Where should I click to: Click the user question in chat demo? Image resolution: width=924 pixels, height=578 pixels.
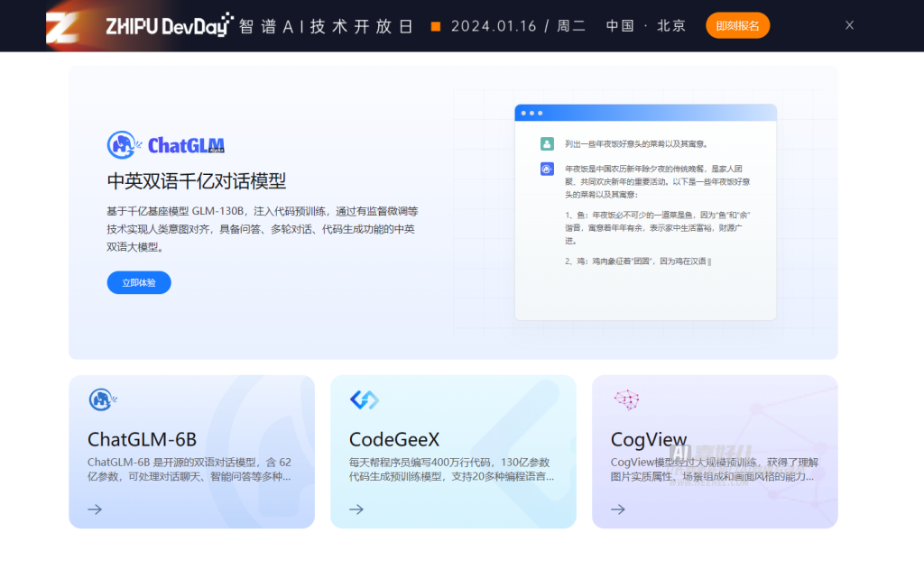(636, 143)
